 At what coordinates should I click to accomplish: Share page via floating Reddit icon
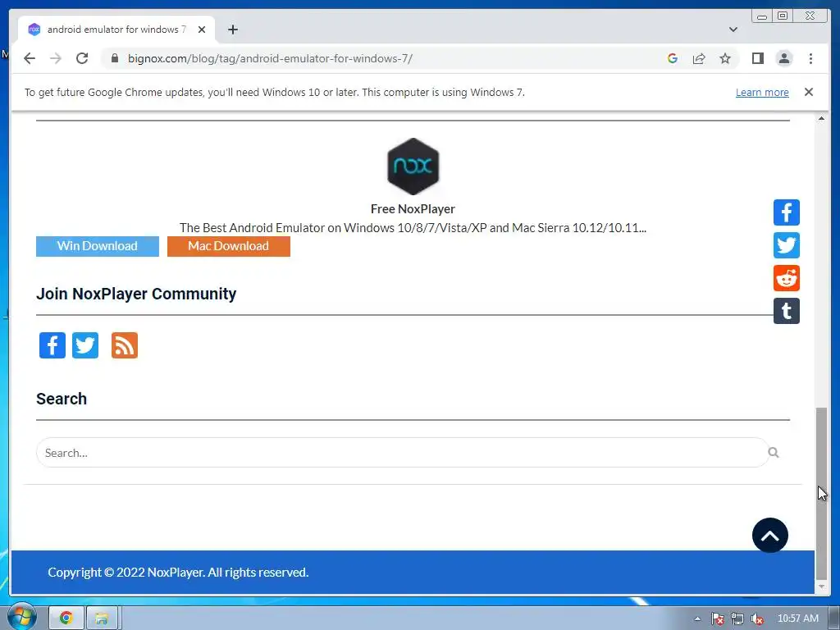[x=787, y=278]
